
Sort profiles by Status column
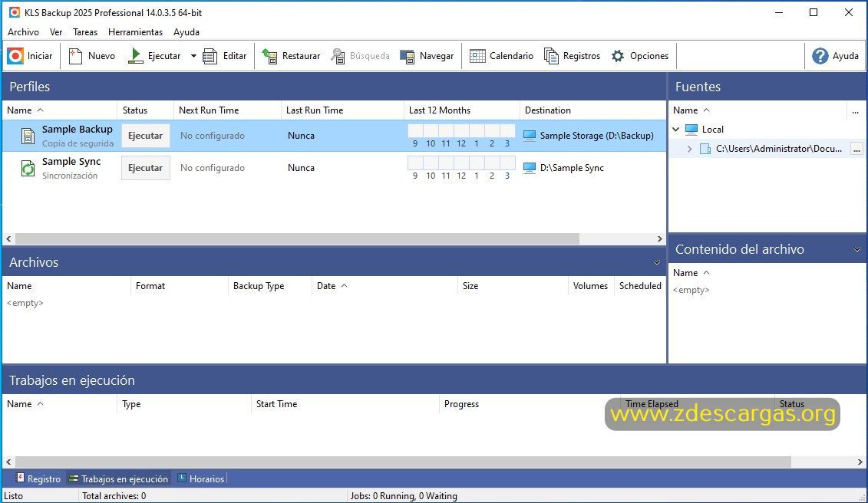click(x=146, y=110)
